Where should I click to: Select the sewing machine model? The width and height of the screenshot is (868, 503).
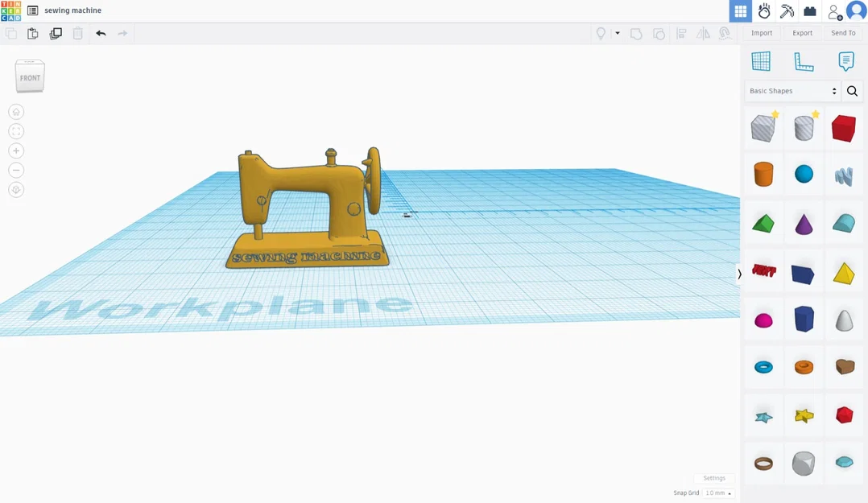click(308, 208)
